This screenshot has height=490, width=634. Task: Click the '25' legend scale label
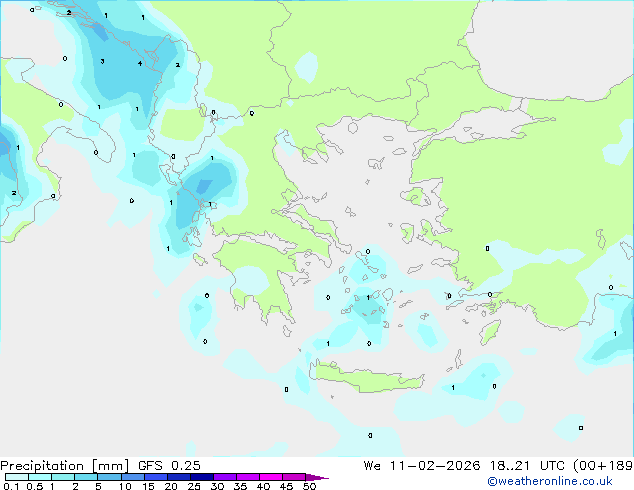[x=194, y=486]
